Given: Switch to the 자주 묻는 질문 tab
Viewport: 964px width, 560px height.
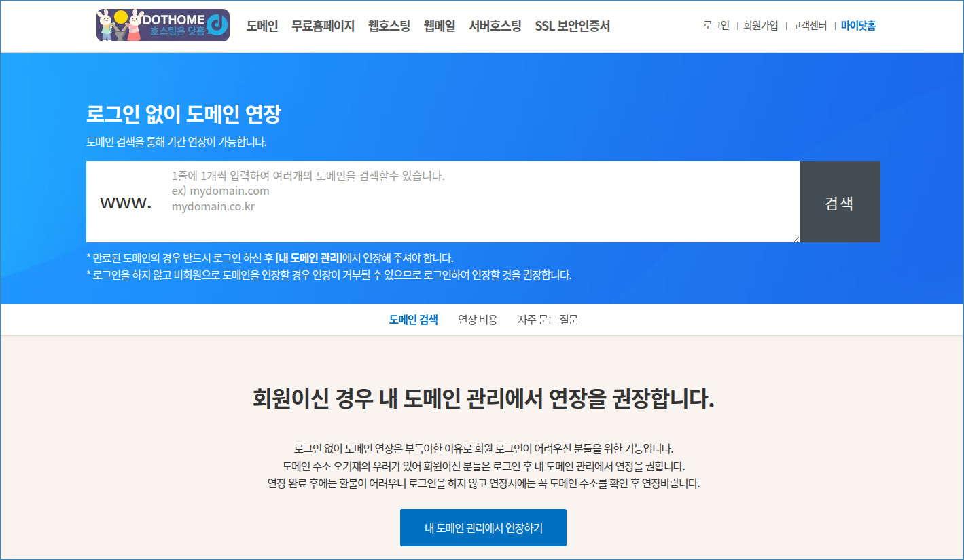Looking at the screenshot, I should (x=548, y=320).
